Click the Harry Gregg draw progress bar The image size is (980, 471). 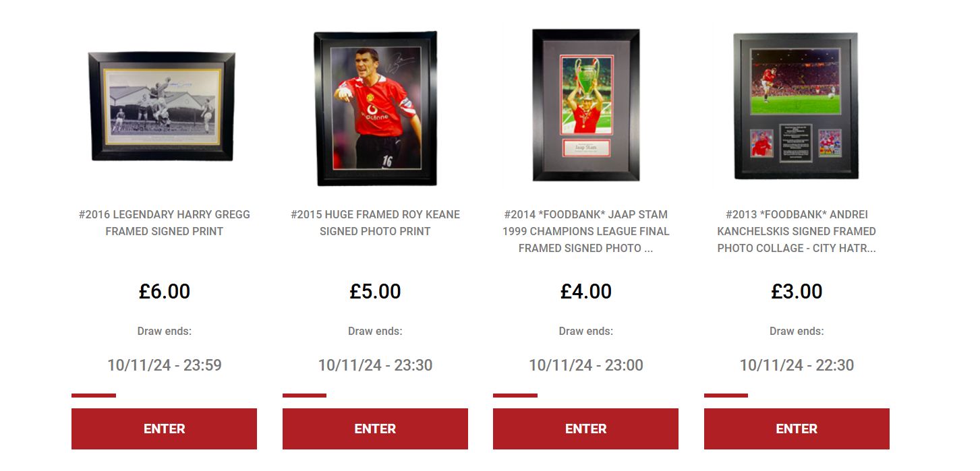click(x=94, y=396)
